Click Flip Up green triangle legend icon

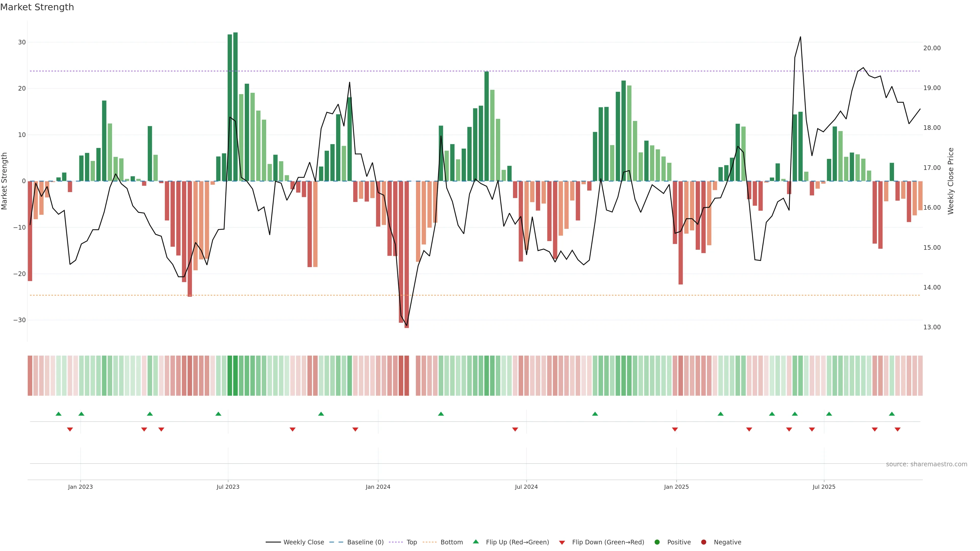[x=475, y=542]
